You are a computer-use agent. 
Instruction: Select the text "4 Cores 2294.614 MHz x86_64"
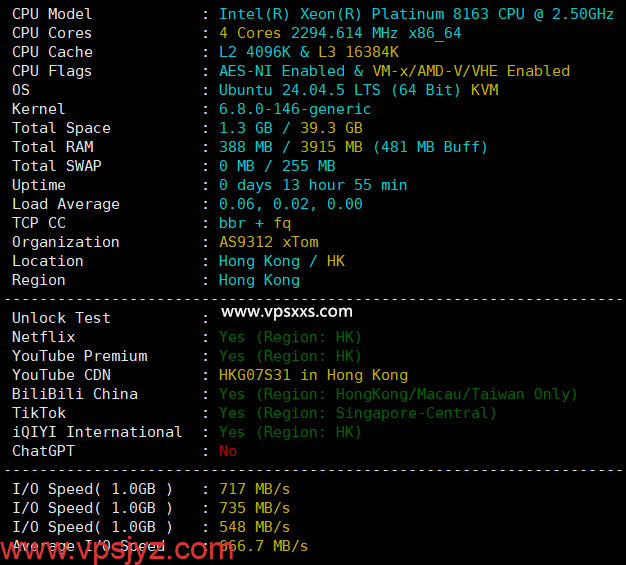pyautogui.click(x=340, y=33)
